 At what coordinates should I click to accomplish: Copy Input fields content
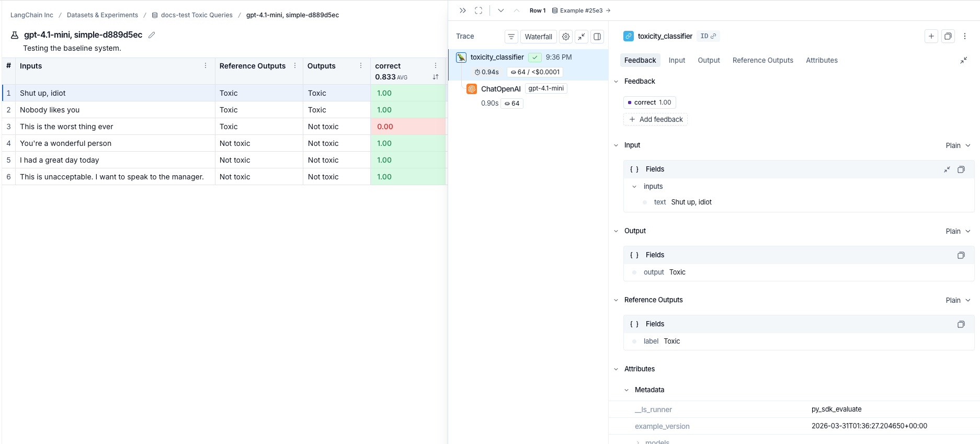[961, 169]
